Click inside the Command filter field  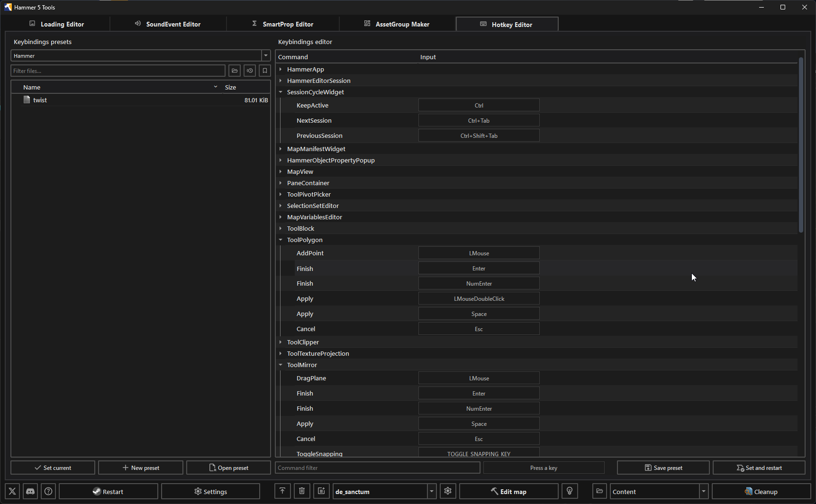pos(378,468)
